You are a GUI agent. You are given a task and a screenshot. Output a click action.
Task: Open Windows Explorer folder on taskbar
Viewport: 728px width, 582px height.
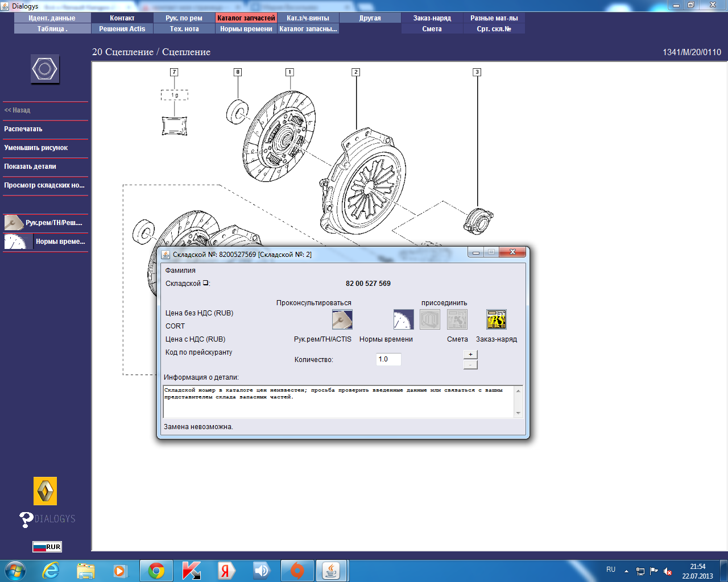86,571
